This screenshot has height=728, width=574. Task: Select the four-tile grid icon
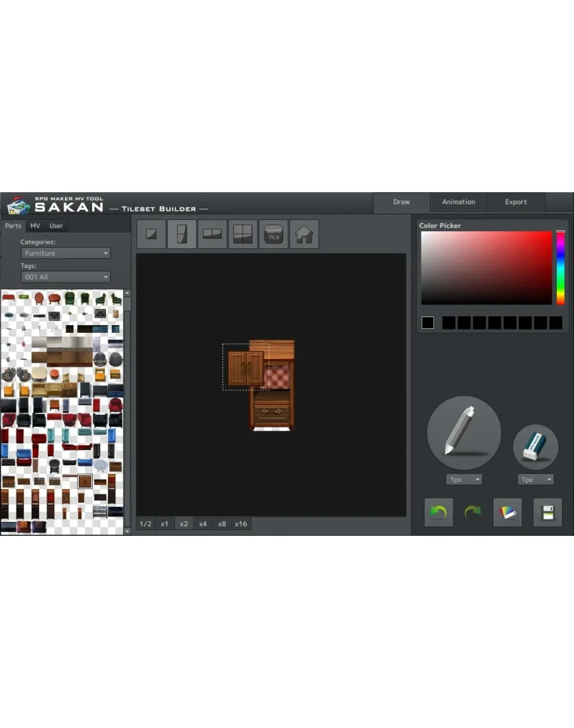243,234
